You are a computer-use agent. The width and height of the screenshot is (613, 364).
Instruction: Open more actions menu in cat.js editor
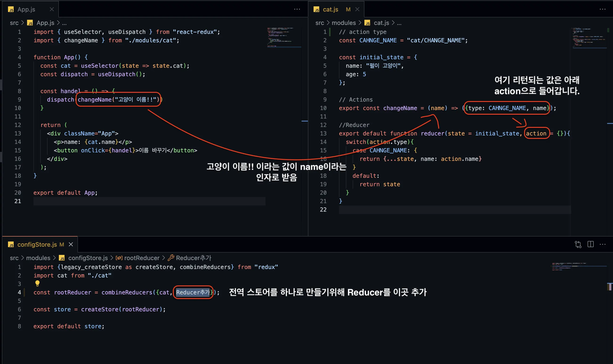pos(602,9)
